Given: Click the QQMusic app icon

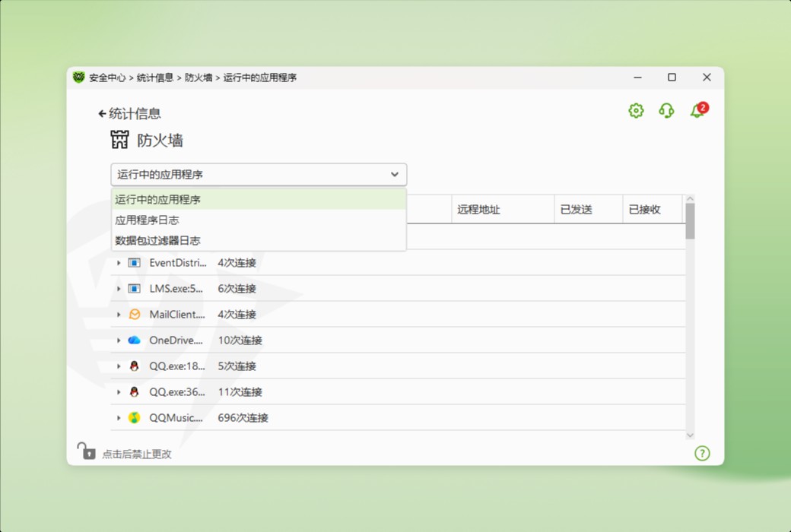Looking at the screenshot, I should 134,417.
